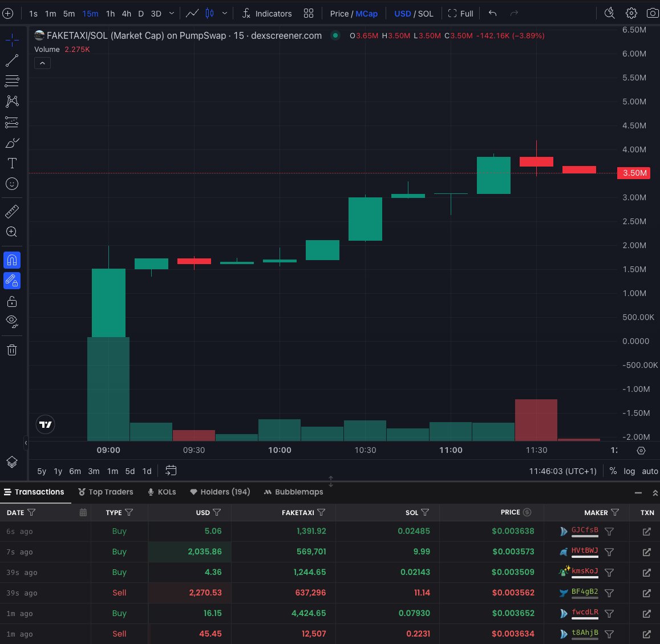This screenshot has width=660, height=644.
Task: Select the text annotation tool
Action: (x=12, y=163)
